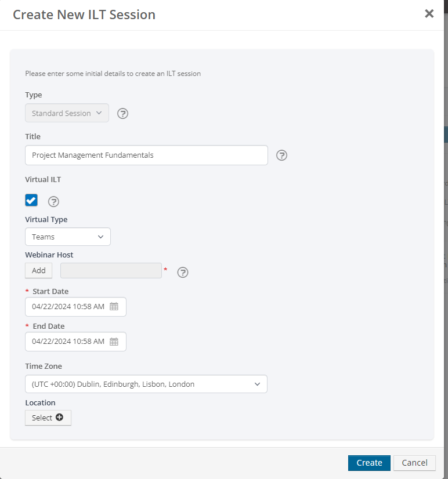
Task: Click the Start Date input field
Action: [68, 307]
